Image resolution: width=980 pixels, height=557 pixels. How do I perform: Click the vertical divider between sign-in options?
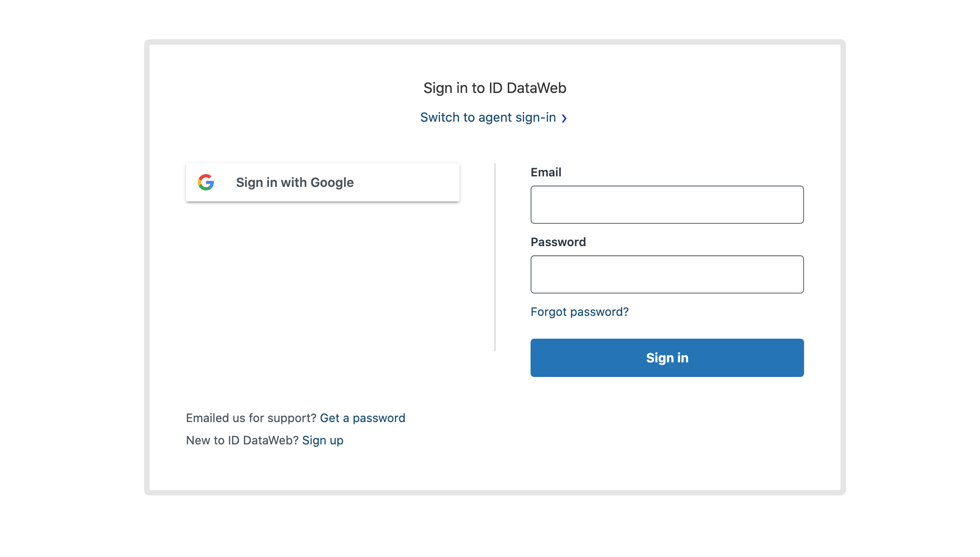495,257
